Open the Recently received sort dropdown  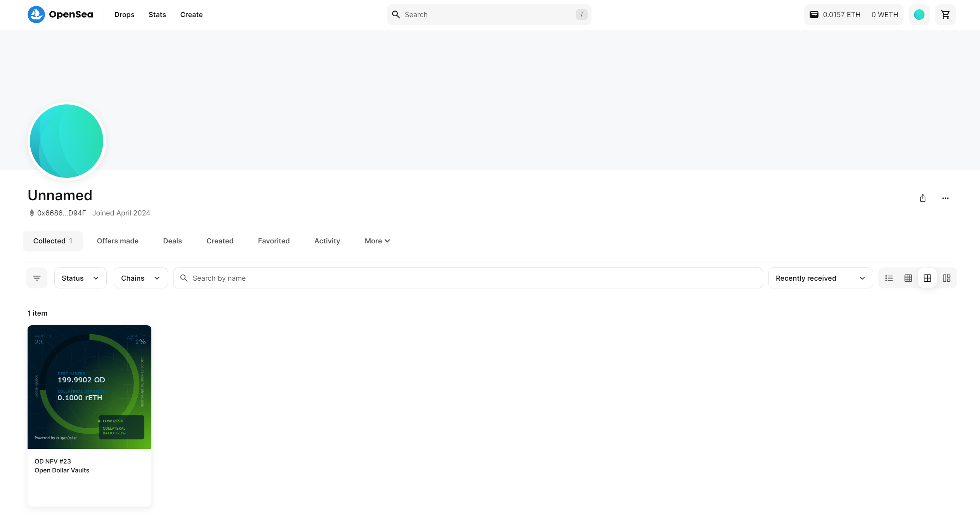click(820, 278)
